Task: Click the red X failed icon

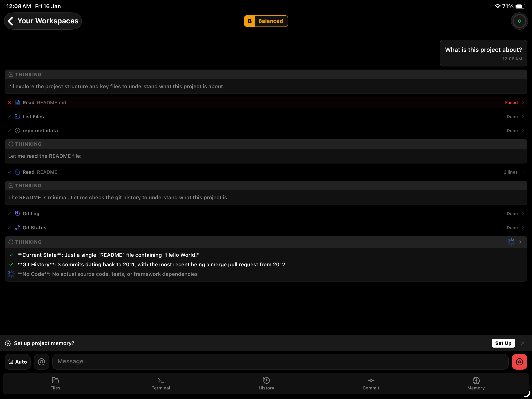Action: [9, 102]
